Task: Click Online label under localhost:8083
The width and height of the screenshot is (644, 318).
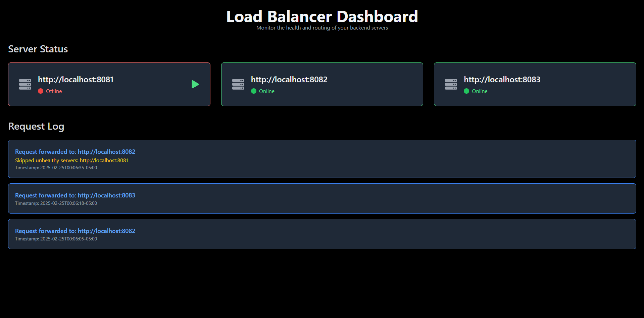Action: [x=480, y=91]
